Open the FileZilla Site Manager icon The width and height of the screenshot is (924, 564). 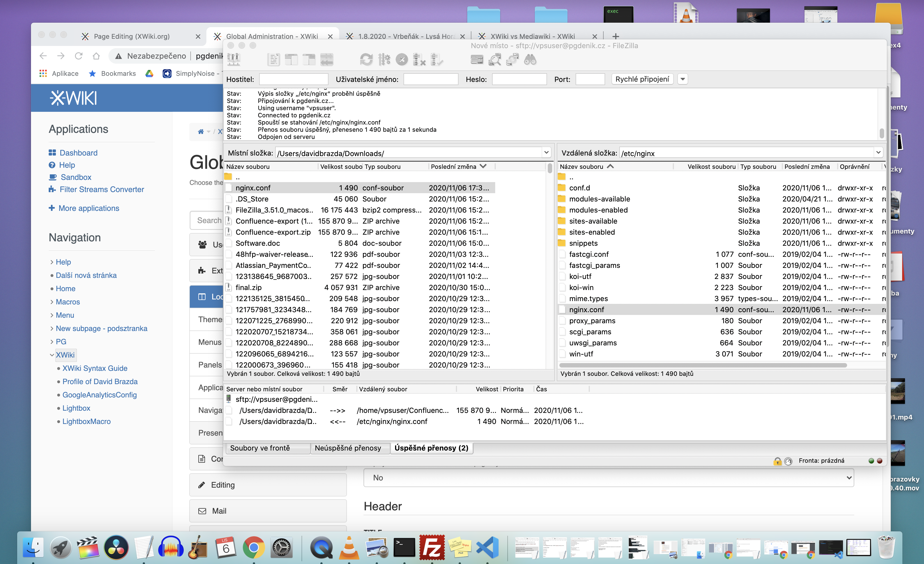click(x=233, y=59)
